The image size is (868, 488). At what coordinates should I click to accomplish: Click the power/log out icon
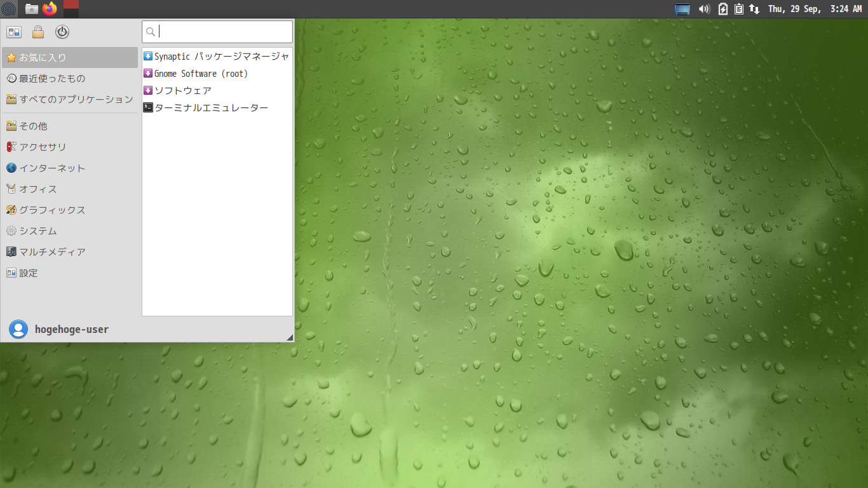pyautogui.click(x=62, y=32)
